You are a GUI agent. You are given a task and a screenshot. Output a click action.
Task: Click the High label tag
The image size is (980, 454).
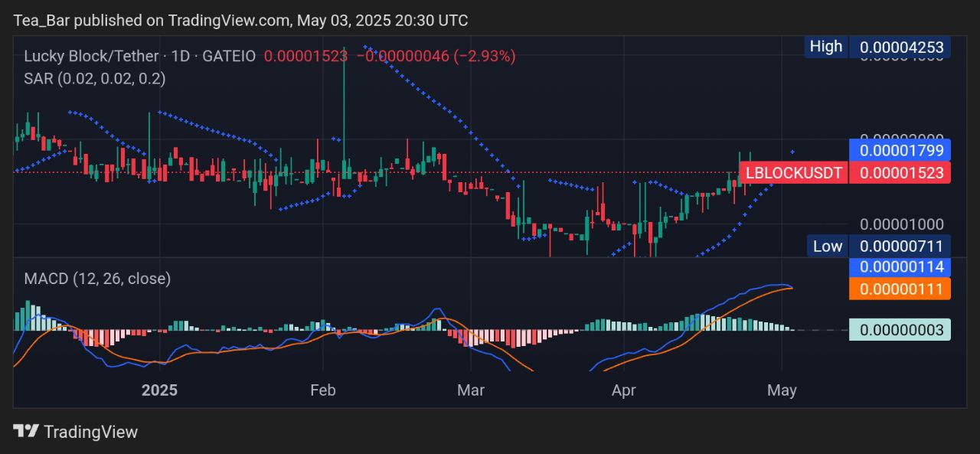point(826,47)
